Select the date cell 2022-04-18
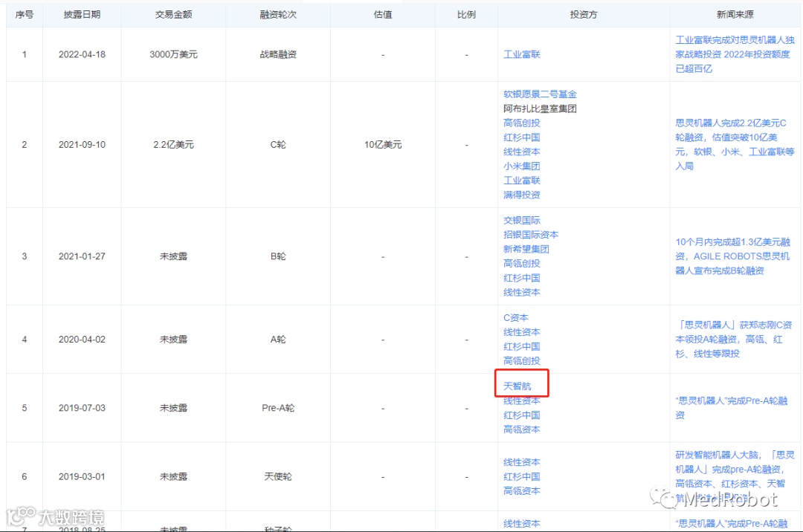Image resolution: width=803 pixels, height=532 pixels. [x=82, y=54]
